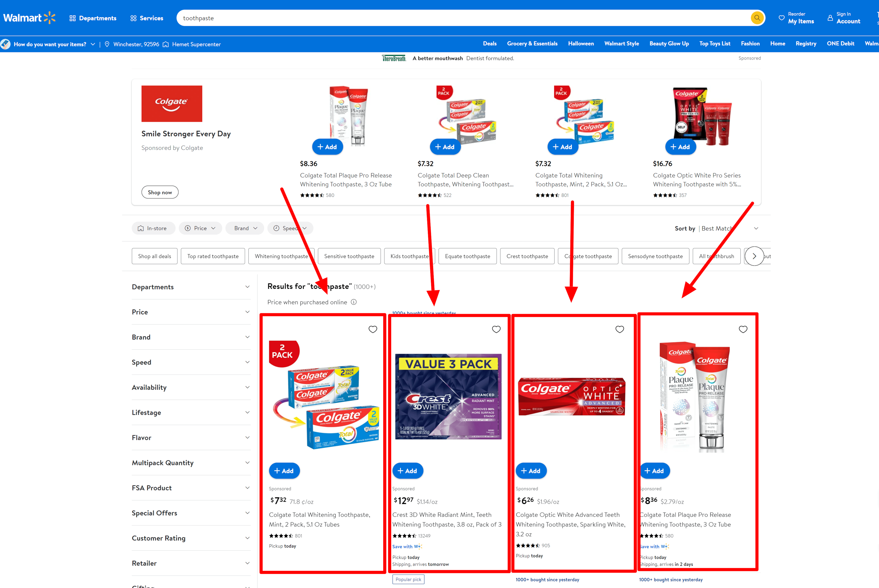Click the yellow search magnifier icon

pos(757,18)
